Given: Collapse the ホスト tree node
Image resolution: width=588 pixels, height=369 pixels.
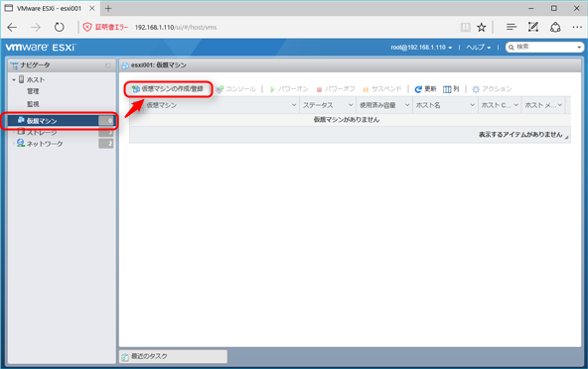Looking at the screenshot, I should 14,79.
